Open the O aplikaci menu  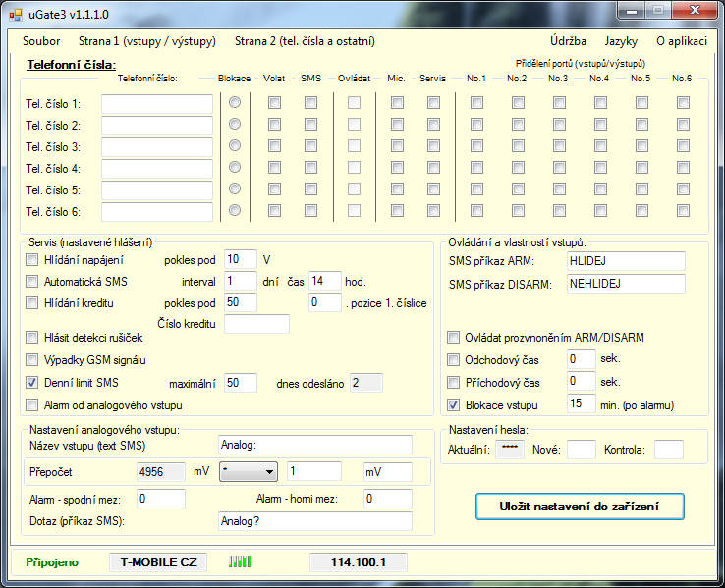pyautogui.click(x=682, y=41)
